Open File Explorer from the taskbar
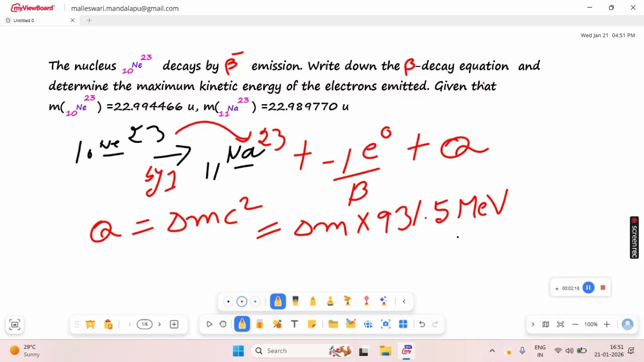The height and width of the screenshot is (362, 644). 385,351
